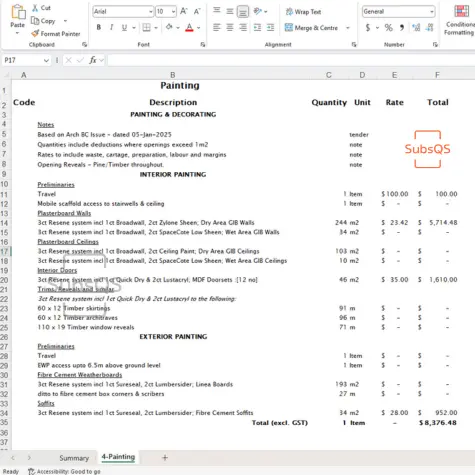Open Alignment group dialog launcher

pos(354,44)
